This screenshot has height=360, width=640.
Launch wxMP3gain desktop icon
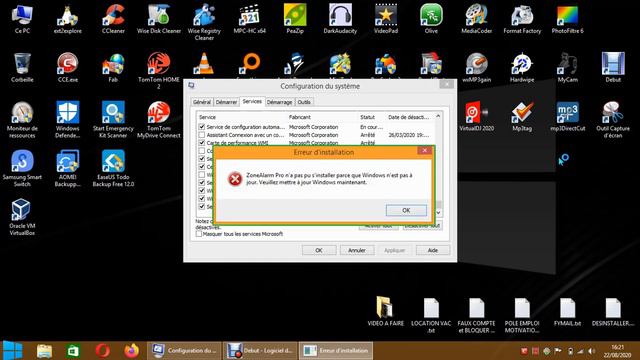pyautogui.click(x=476, y=67)
